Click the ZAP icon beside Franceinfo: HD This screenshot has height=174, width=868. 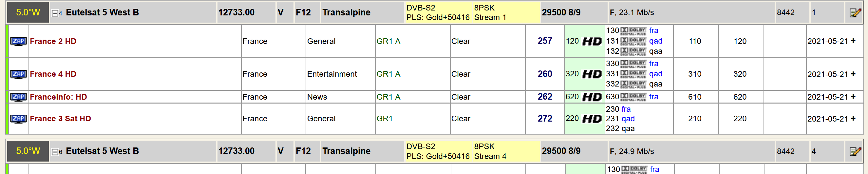tap(18, 97)
